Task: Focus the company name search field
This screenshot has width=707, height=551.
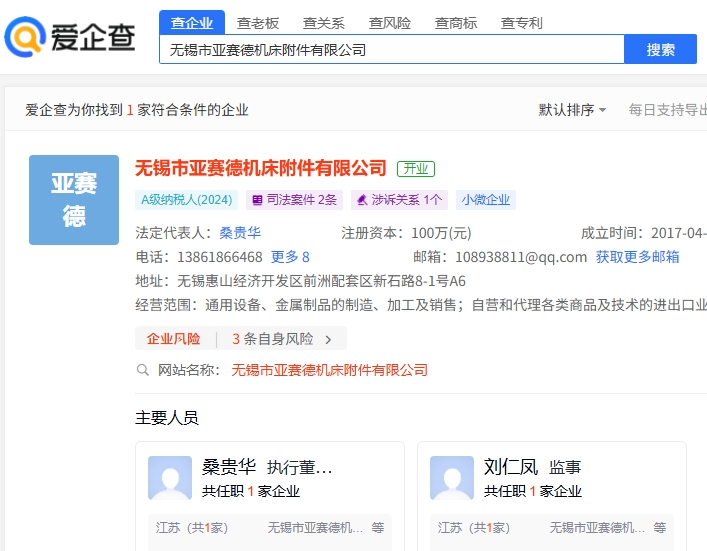Action: click(392, 49)
